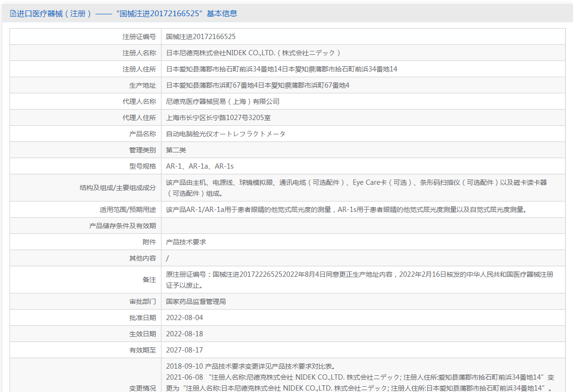Screen dimensions: 573x392
Task: Click the label 变更情况
Action: pos(142,388)
